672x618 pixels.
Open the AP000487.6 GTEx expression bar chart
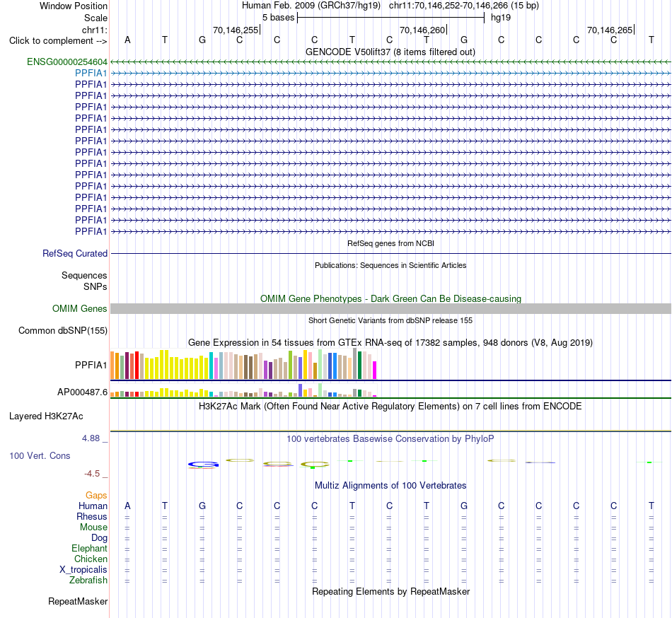tap(243, 390)
